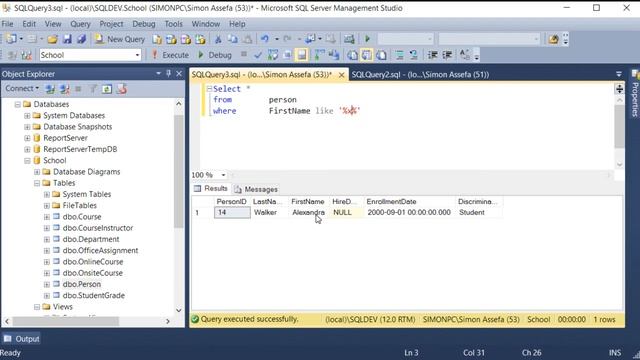
Task: Select Results to Grid icon
Action: pyautogui.click(x=367, y=55)
